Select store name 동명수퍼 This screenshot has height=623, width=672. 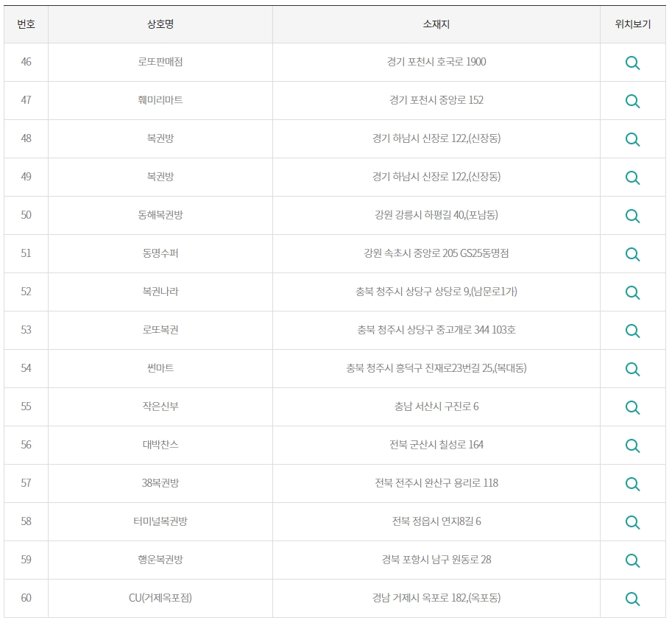click(x=160, y=253)
